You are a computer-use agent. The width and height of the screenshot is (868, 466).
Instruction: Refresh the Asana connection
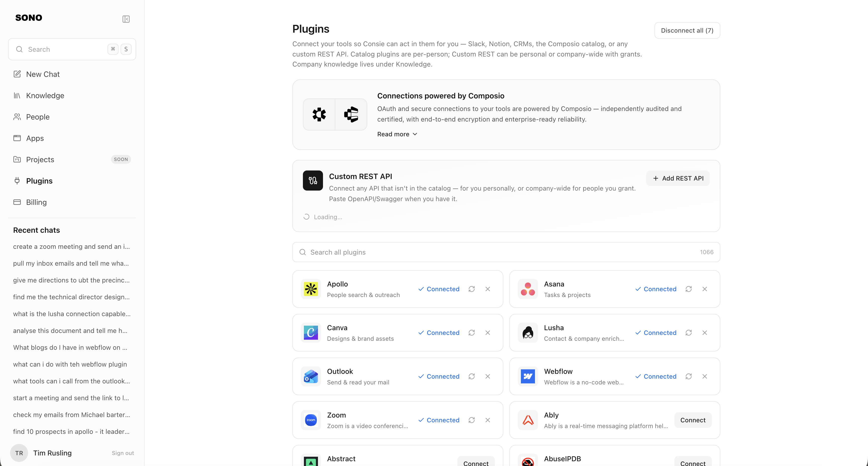click(x=688, y=289)
